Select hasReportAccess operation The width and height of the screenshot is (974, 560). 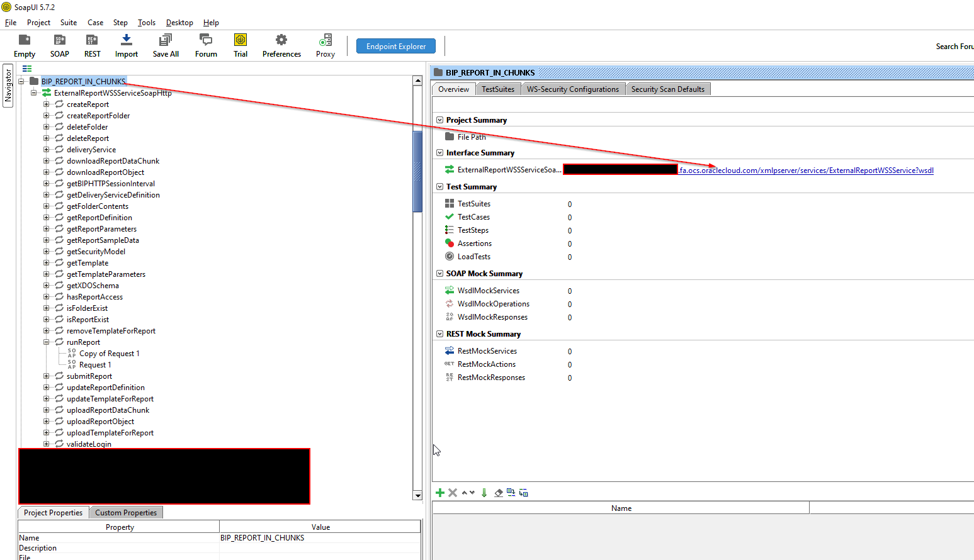pos(94,296)
